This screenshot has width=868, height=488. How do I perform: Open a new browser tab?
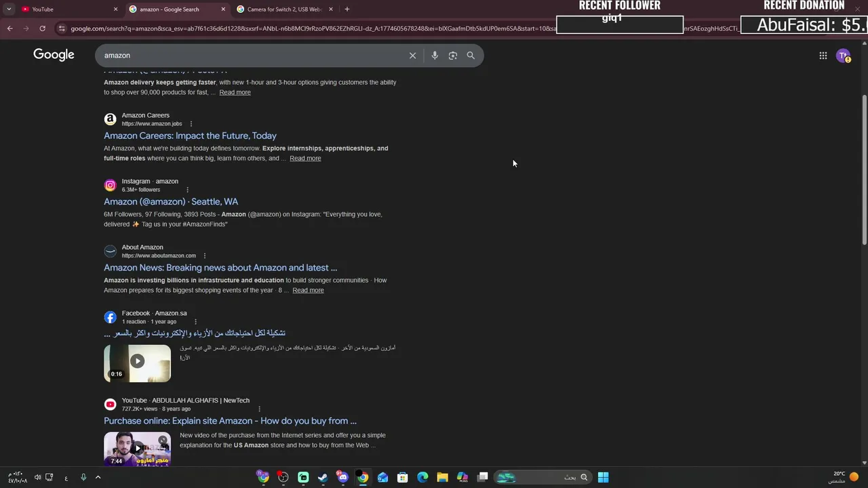pyautogui.click(x=347, y=9)
